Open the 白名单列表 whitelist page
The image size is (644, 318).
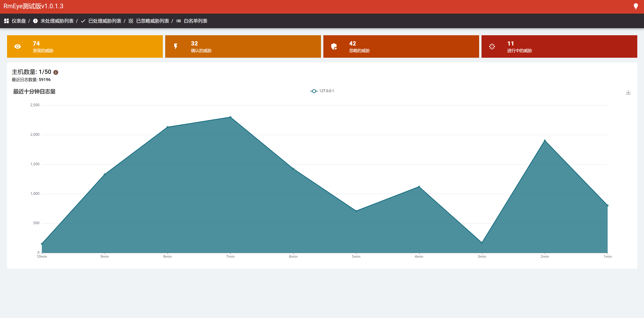point(196,21)
